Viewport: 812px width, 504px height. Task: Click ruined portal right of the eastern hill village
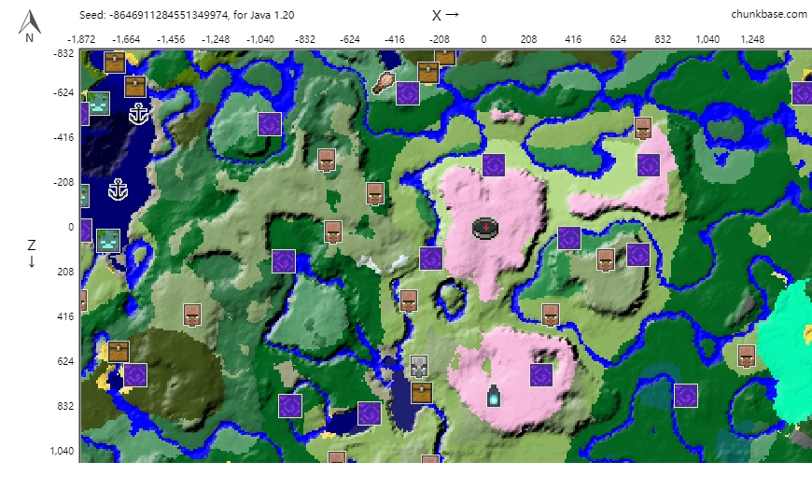coord(638,255)
